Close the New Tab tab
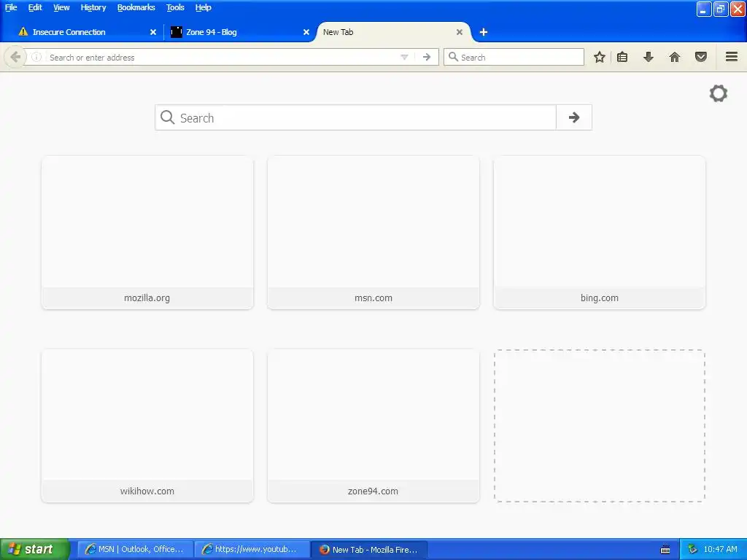This screenshot has height=560, width=747. tap(460, 32)
